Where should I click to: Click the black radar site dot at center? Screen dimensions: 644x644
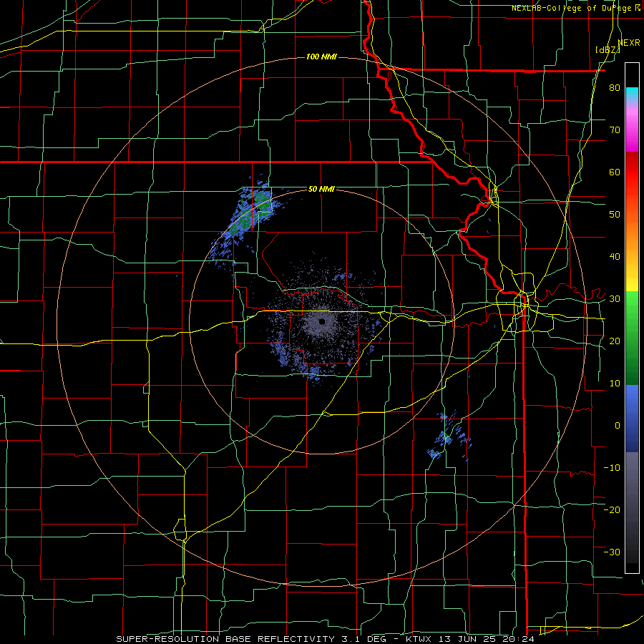click(322, 321)
